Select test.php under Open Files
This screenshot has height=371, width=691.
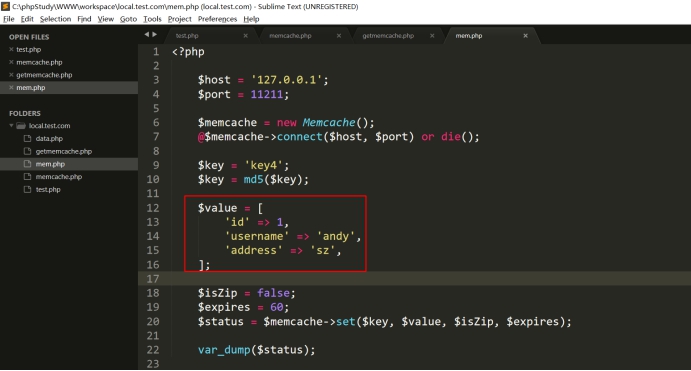[29, 49]
